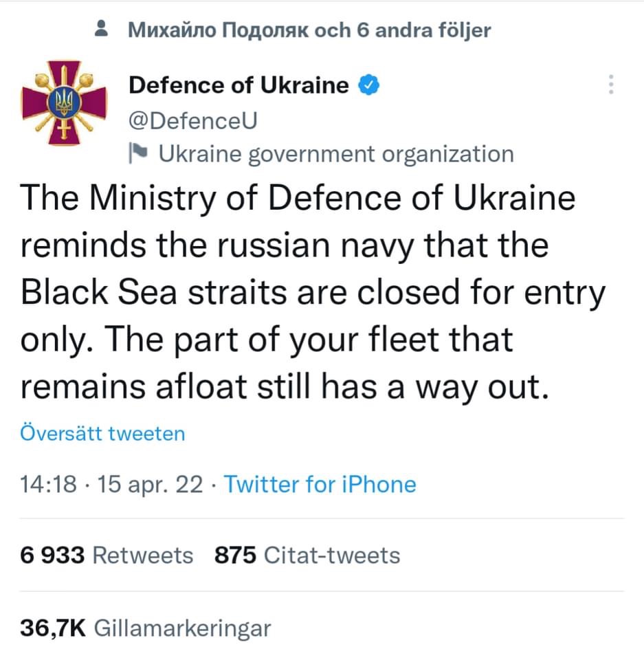Open the three-dot more options menu

click(611, 85)
